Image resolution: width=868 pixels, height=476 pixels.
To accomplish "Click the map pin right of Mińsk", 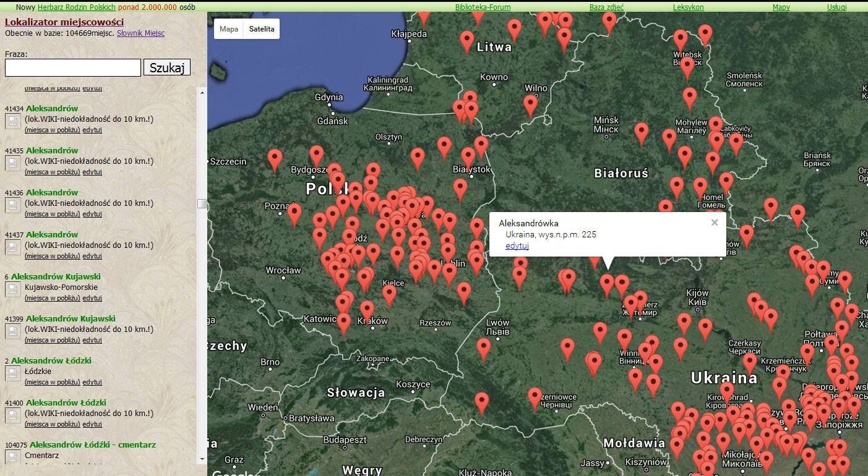I will (x=642, y=134).
